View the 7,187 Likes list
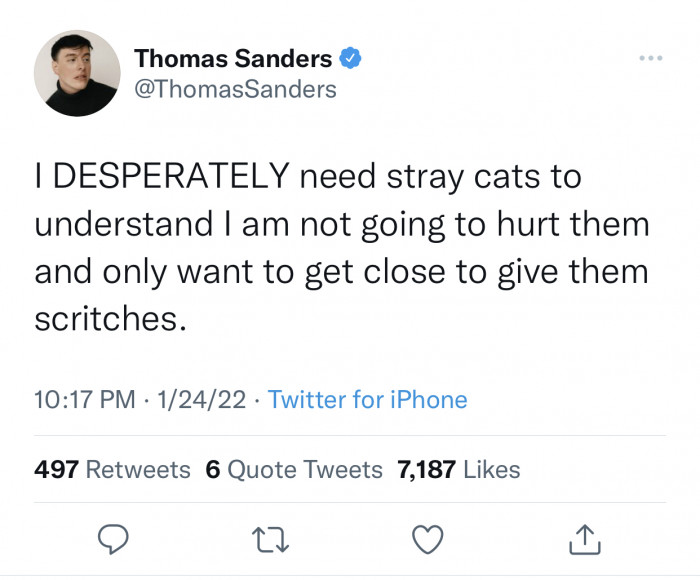700x580 pixels. click(x=459, y=469)
